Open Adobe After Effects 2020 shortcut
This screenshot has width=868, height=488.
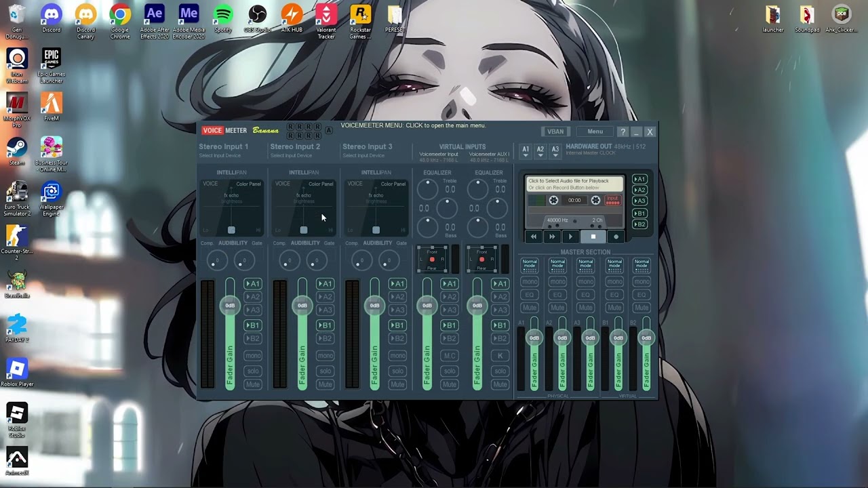point(155,22)
